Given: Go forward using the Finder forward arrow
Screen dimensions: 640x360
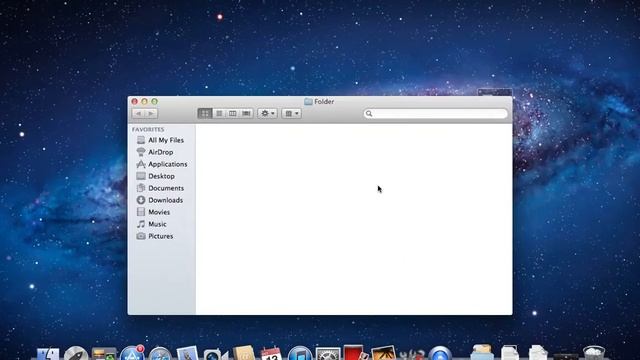Looking at the screenshot, I should click(151, 113).
